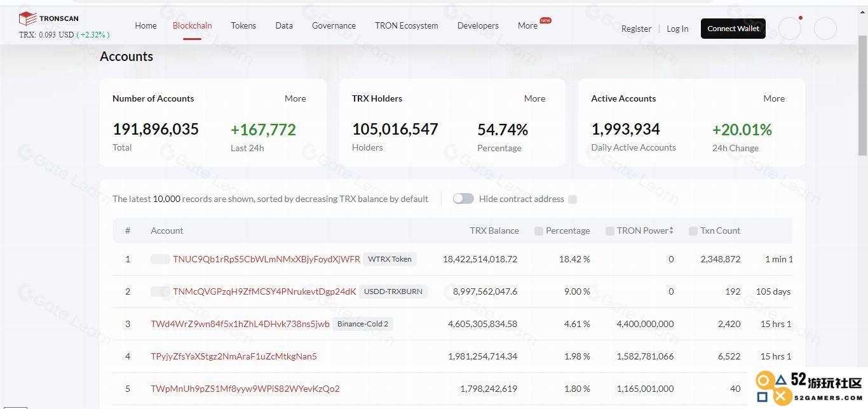Click the TRONSCAN logo
Image resolution: width=868 pixels, height=409 pixels.
click(49, 18)
